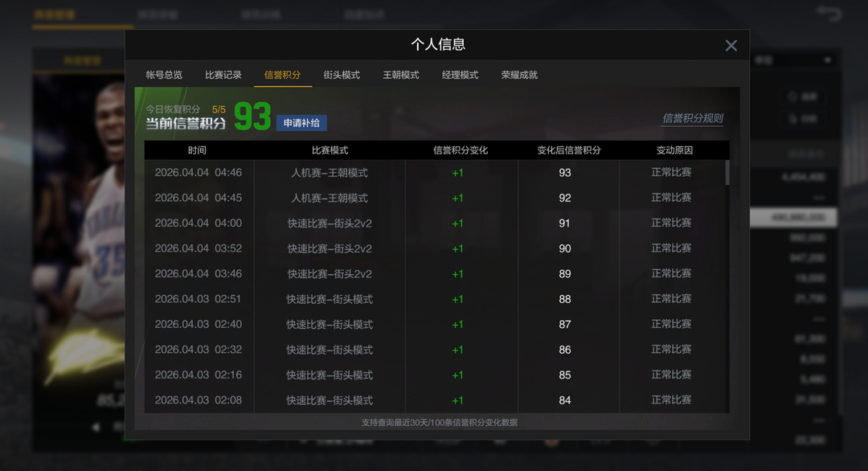Select the row dated 2026.04.04 04:46
This screenshot has width=868, height=471.
[x=435, y=173]
